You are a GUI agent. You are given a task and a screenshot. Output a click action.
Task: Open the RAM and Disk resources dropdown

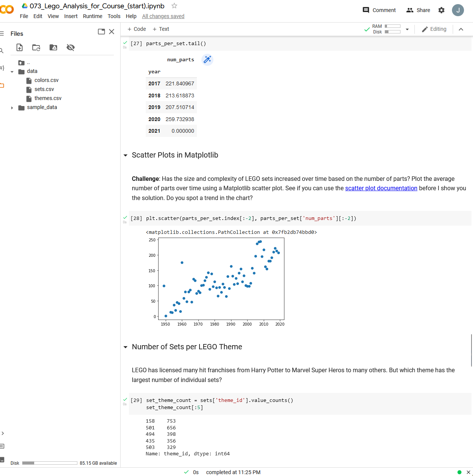tap(407, 29)
